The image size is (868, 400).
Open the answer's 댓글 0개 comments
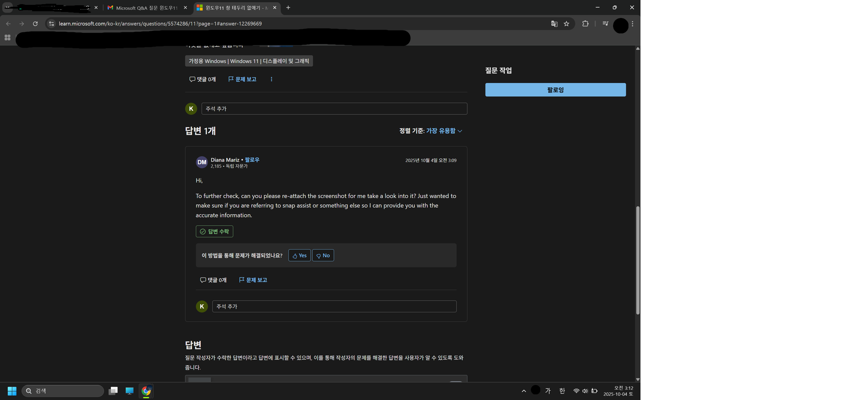click(213, 280)
